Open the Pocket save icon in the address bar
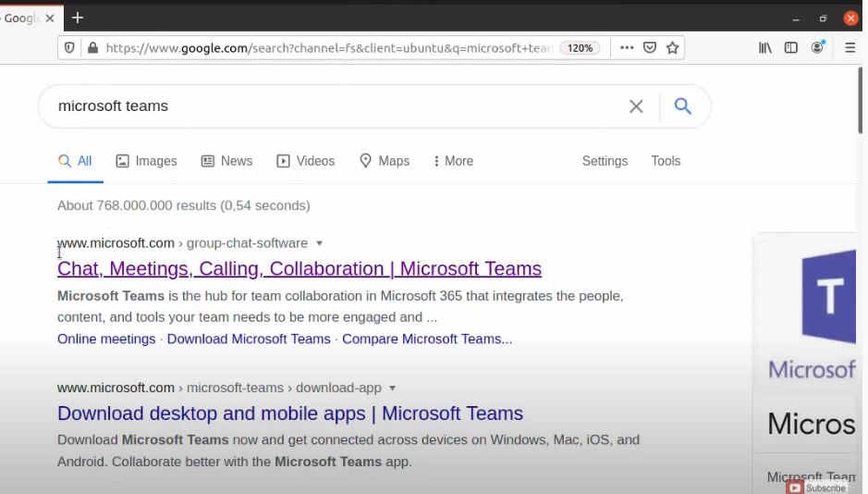Viewport: 868px width, 494px height. pyautogui.click(x=650, y=48)
